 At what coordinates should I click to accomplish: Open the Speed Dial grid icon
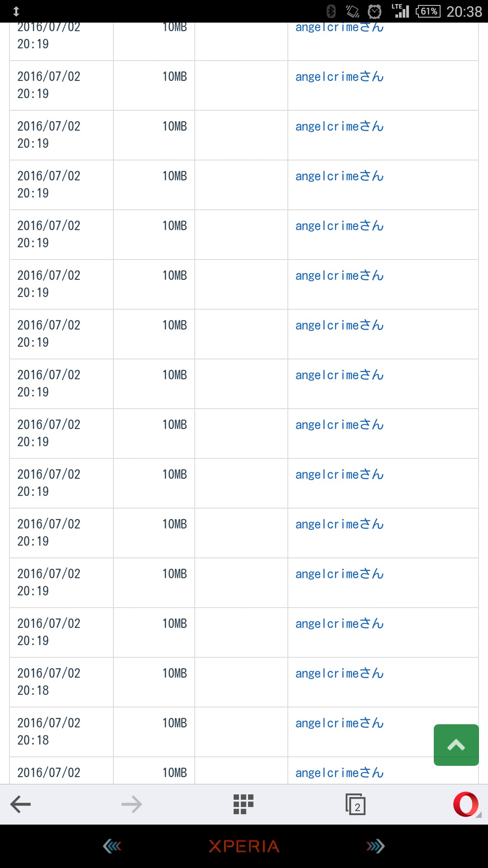tap(243, 804)
